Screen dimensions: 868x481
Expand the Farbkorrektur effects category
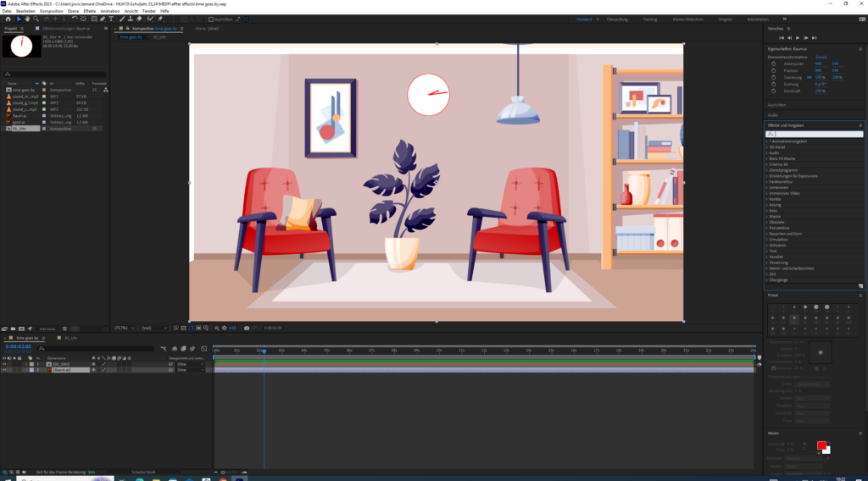[x=779, y=180]
